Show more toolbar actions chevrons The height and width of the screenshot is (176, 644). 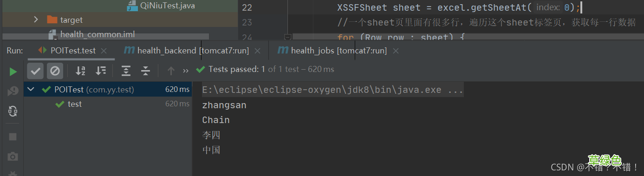(186, 71)
